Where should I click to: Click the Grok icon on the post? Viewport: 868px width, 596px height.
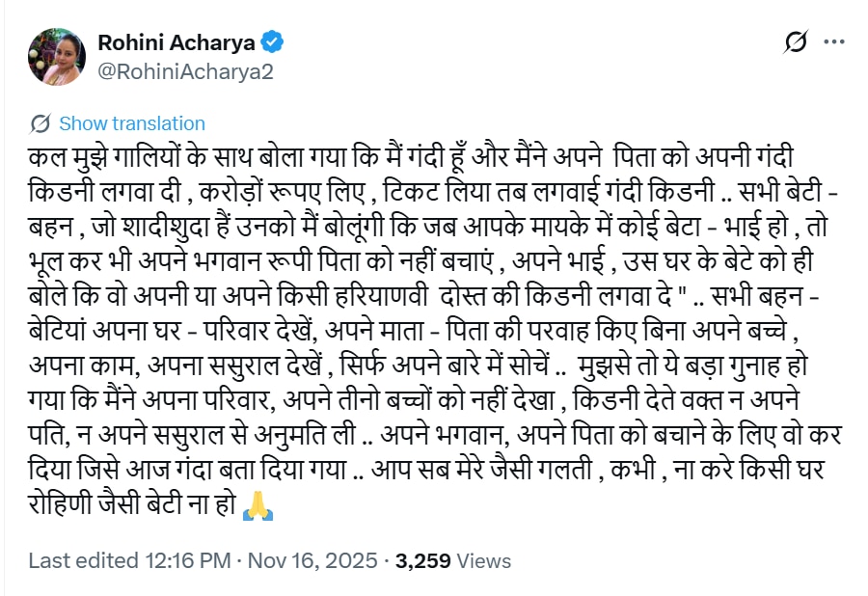coord(797,42)
